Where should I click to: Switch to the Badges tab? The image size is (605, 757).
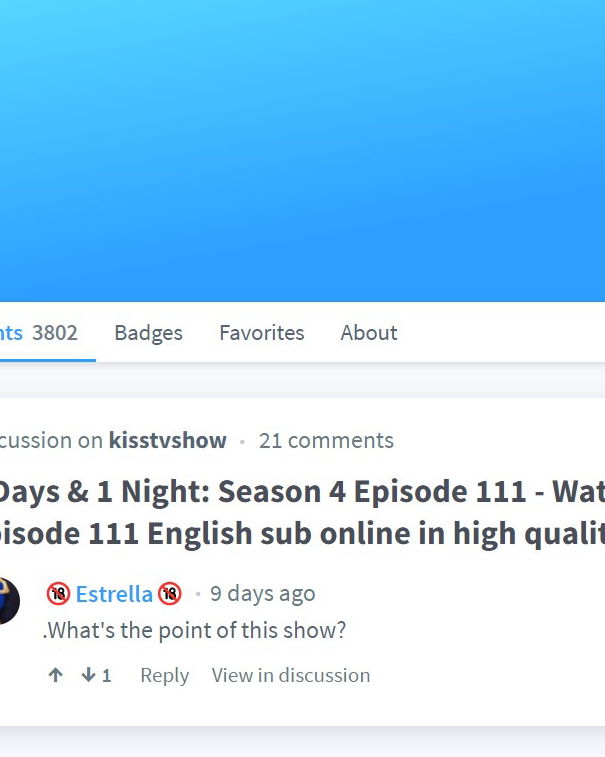[x=148, y=333]
